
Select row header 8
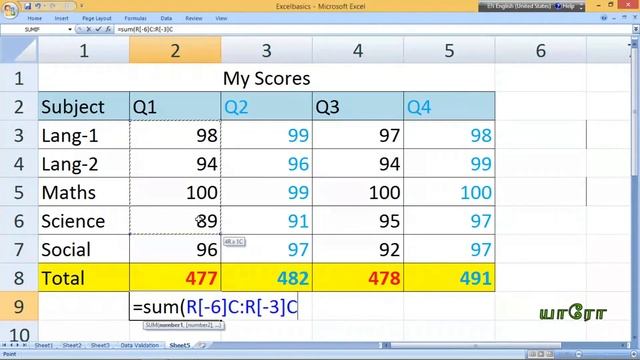19,278
